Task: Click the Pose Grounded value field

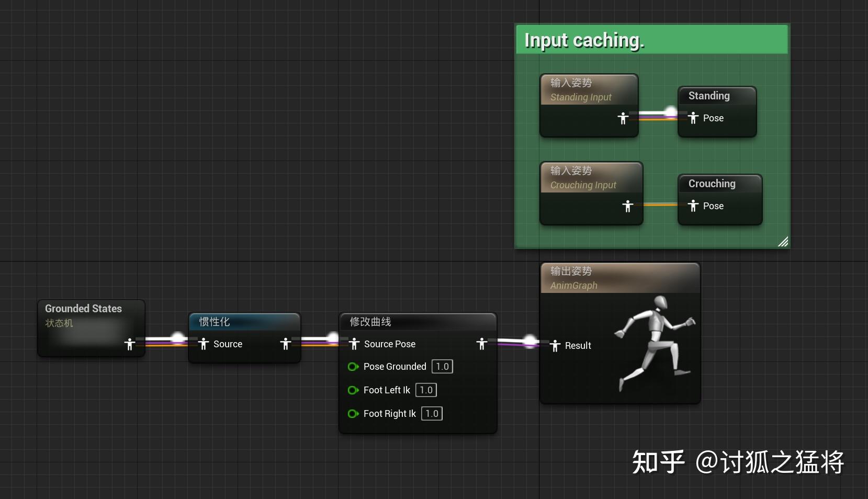Action: point(442,366)
